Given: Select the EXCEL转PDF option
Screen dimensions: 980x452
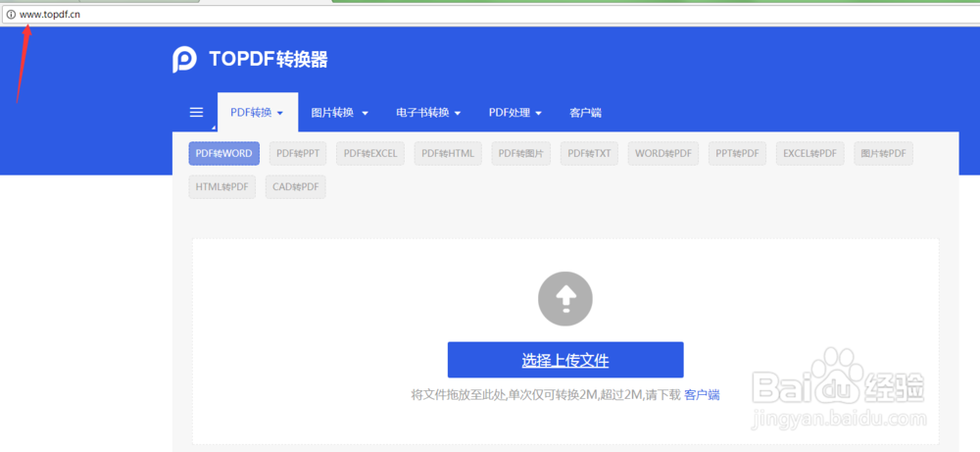Looking at the screenshot, I should coord(810,153).
